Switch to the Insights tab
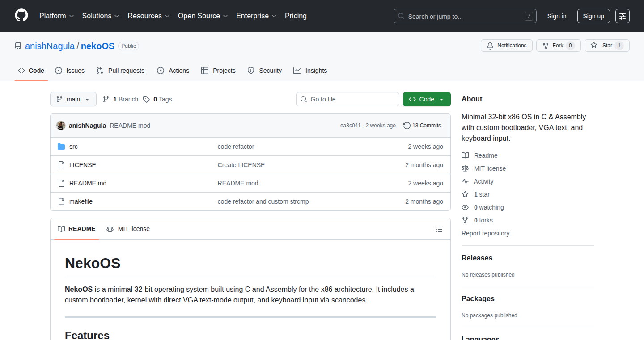This screenshot has height=340, width=644. tap(310, 71)
